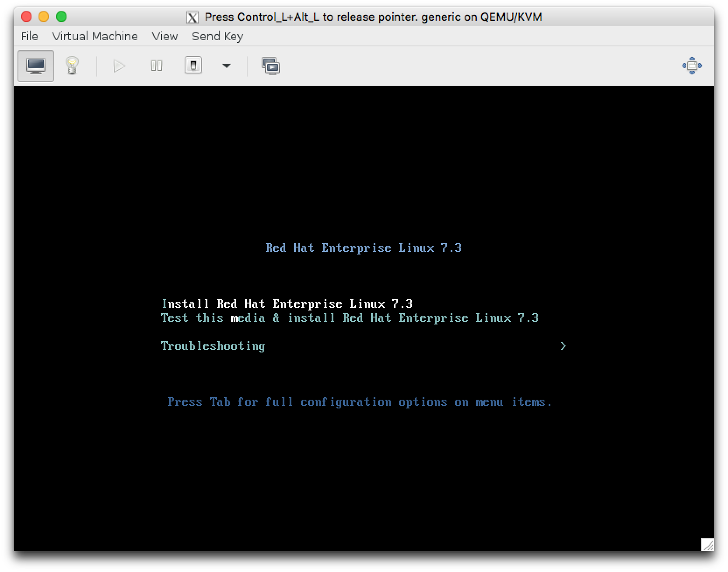Open the File menu
The height and width of the screenshot is (572, 728).
29,36
